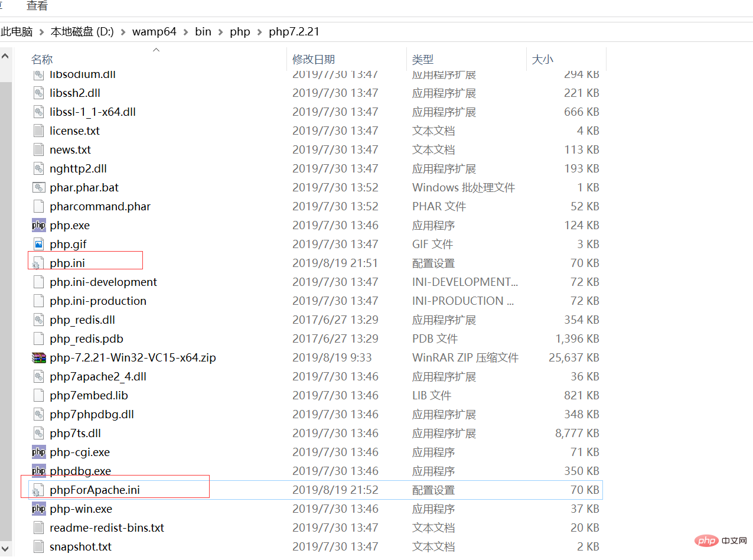Select file name php.ini

click(67, 263)
